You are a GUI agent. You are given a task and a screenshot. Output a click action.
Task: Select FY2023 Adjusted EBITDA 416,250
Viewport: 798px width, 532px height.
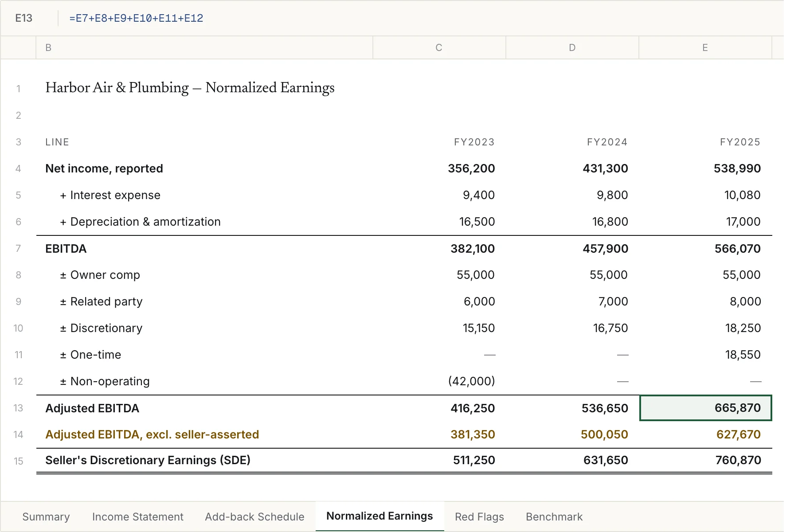[473, 408]
